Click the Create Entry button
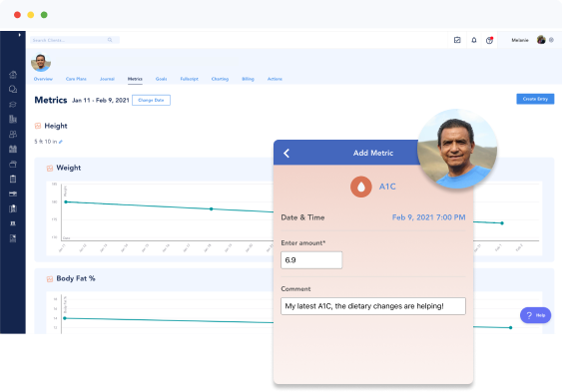The height and width of the screenshot is (392, 562). [x=535, y=99]
